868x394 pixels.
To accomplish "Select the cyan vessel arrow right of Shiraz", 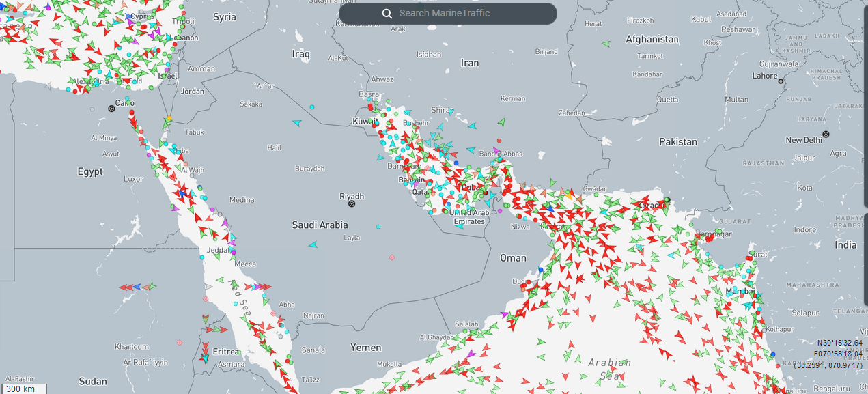I will (473, 126).
